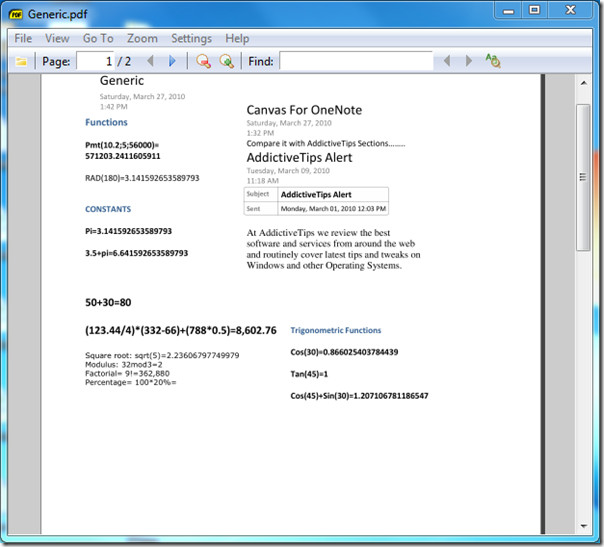Toggle match case search icon
The width and height of the screenshot is (604, 547).
coord(493,60)
